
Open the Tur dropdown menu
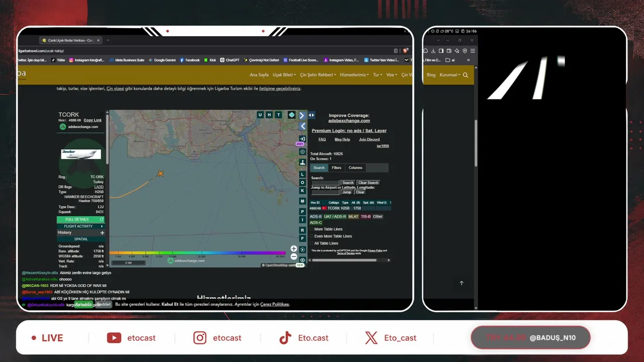click(377, 75)
